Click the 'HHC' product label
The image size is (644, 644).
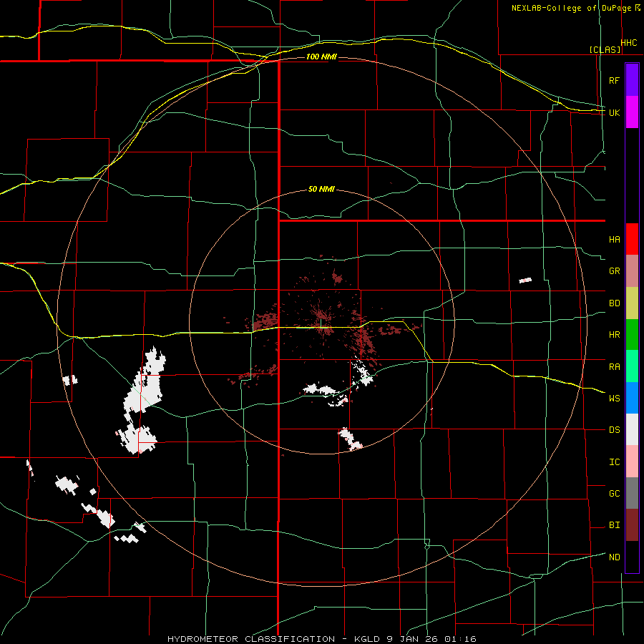point(629,43)
